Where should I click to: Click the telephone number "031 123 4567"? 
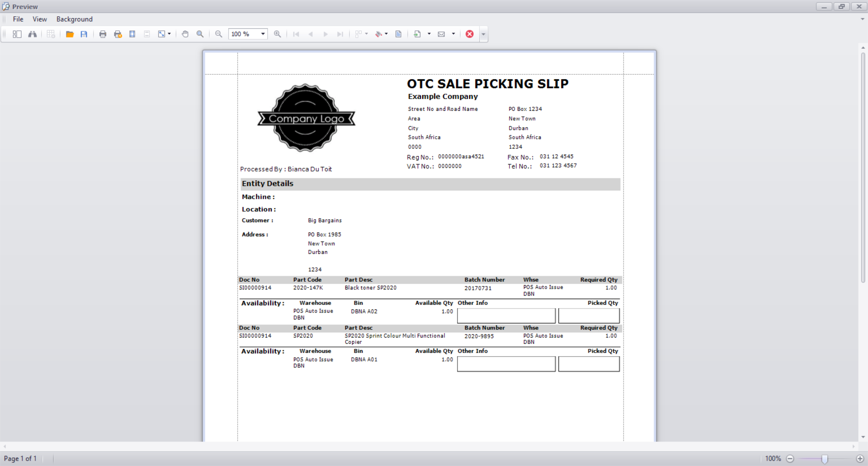558,166
